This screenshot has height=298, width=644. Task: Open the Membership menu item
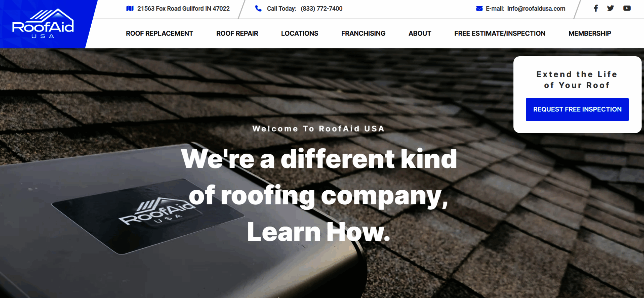pos(590,33)
